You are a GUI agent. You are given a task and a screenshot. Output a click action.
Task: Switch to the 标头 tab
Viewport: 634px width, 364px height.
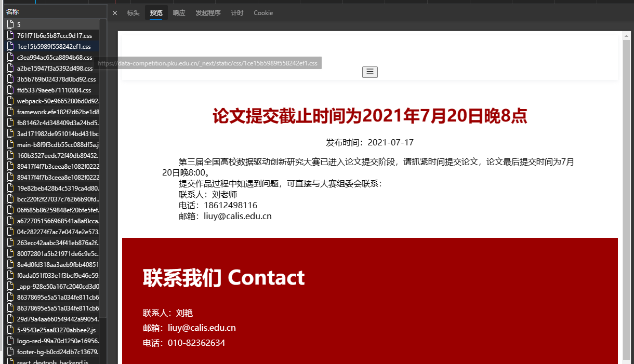[x=133, y=13]
